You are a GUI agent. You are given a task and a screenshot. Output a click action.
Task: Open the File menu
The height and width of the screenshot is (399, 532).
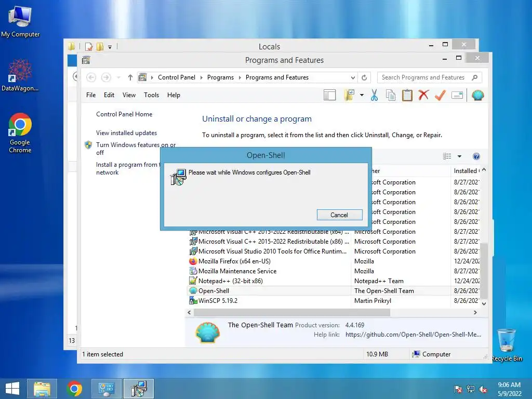click(91, 95)
